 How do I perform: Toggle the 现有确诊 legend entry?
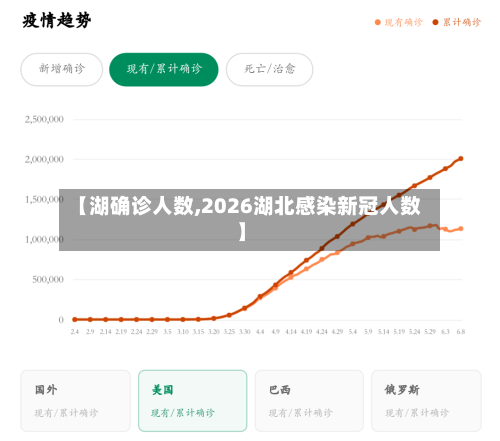tap(399, 22)
